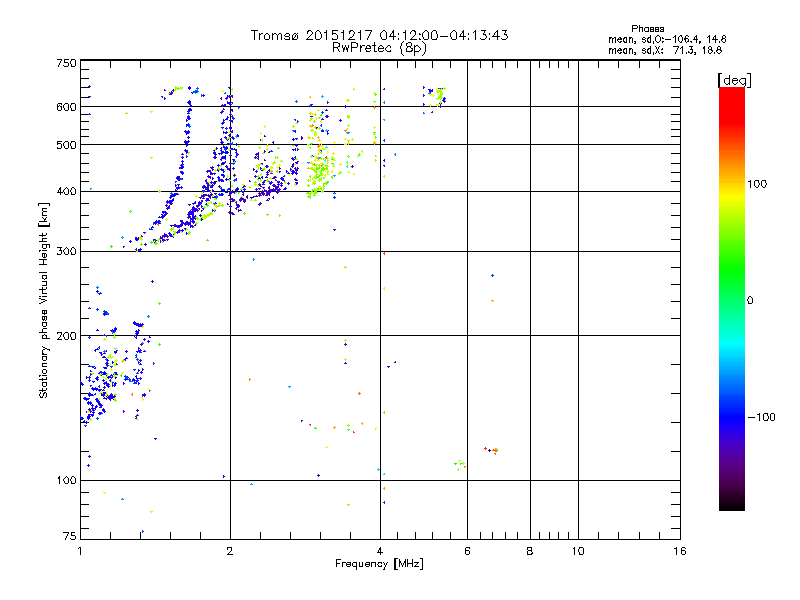The width and height of the screenshot is (800, 600).
Task: Click the red-orange echo cluster near 7 MHz
Action: tap(491, 450)
